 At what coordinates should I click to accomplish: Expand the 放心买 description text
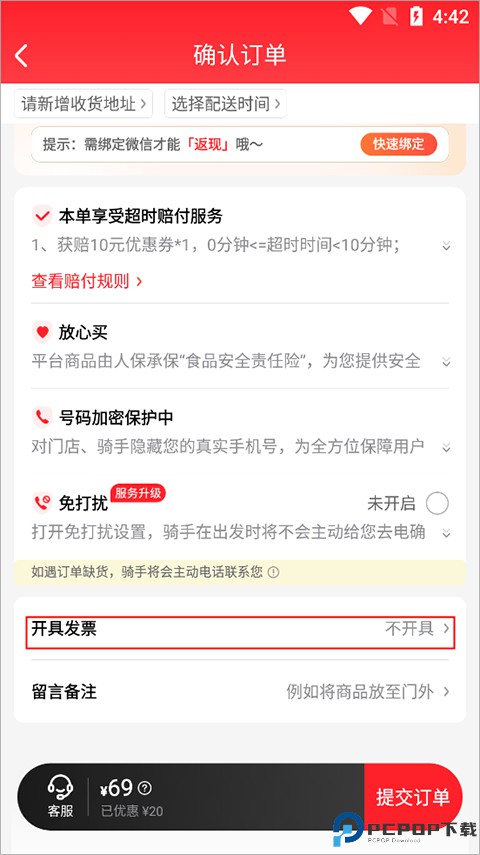point(446,362)
